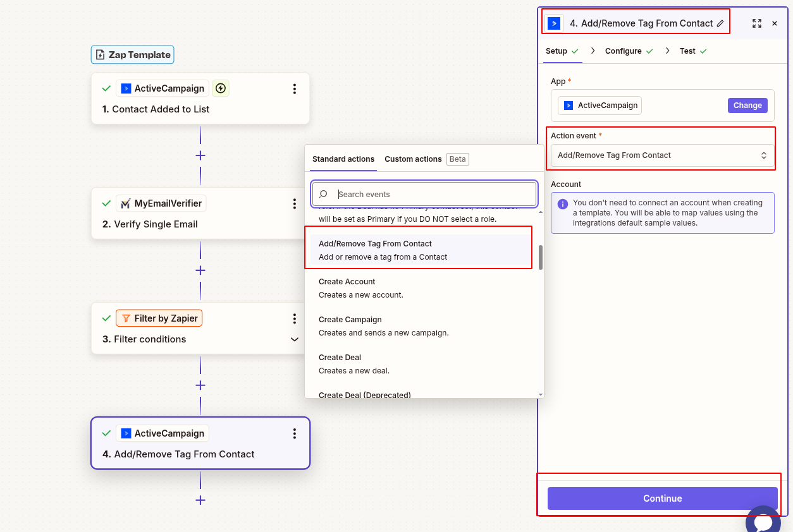Click the instant trigger lightning icon
Viewport: 793px width, 532px height.
pyautogui.click(x=220, y=88)
